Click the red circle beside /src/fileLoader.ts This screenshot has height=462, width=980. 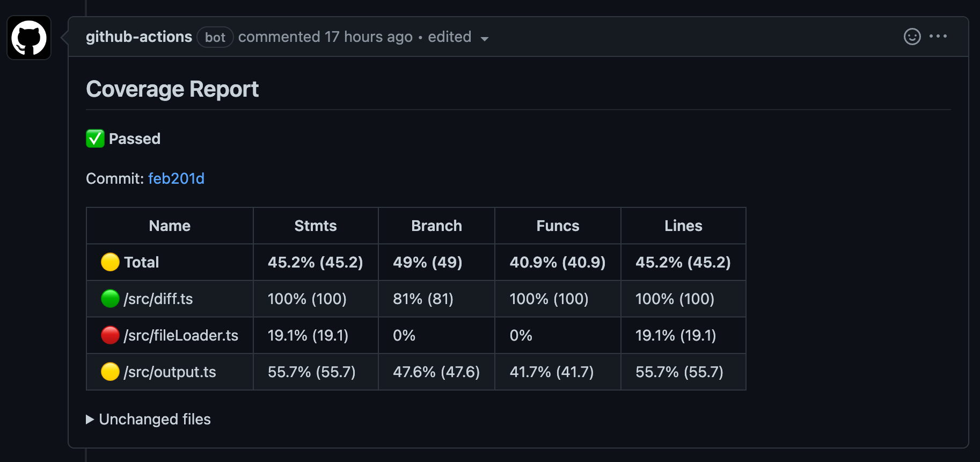pos(110,335)
